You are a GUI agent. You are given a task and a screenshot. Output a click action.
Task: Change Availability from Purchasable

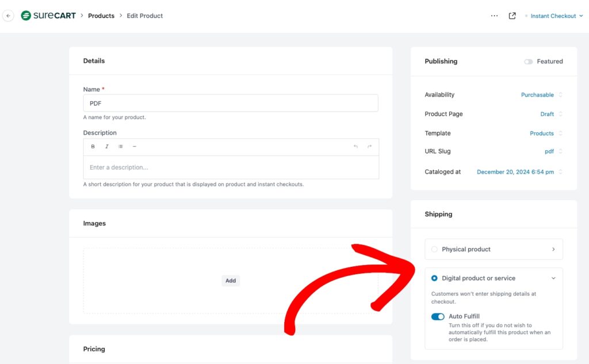(541, 95)
